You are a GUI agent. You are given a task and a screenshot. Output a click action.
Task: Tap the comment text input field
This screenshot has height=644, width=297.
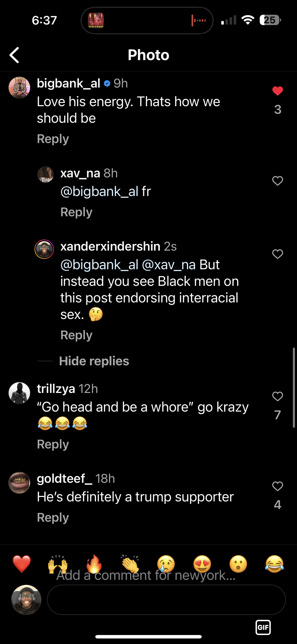click(166, 600)
